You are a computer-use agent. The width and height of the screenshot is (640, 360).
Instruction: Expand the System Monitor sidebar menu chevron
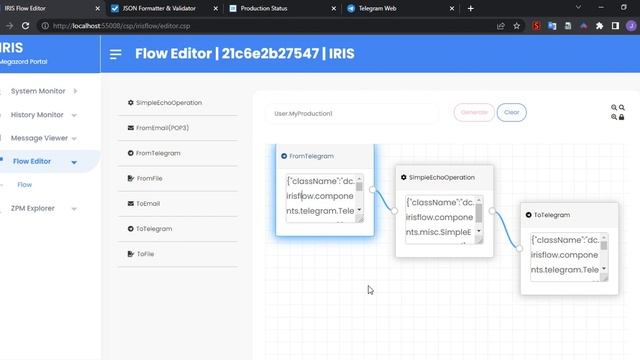(x=76, y=91)
